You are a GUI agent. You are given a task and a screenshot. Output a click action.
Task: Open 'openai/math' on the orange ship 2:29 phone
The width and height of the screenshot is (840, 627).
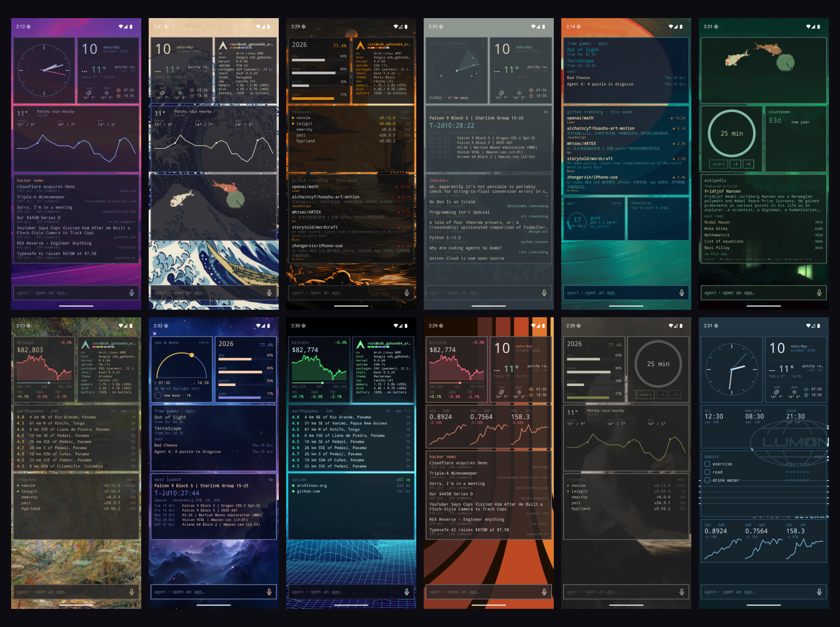305,187
